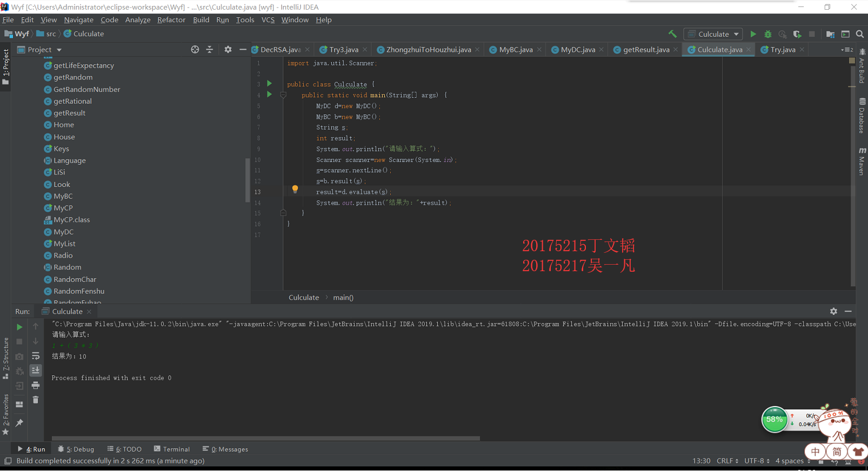Open Project panel gear settings
868x471 pixels.
click(x=228, y=49)
